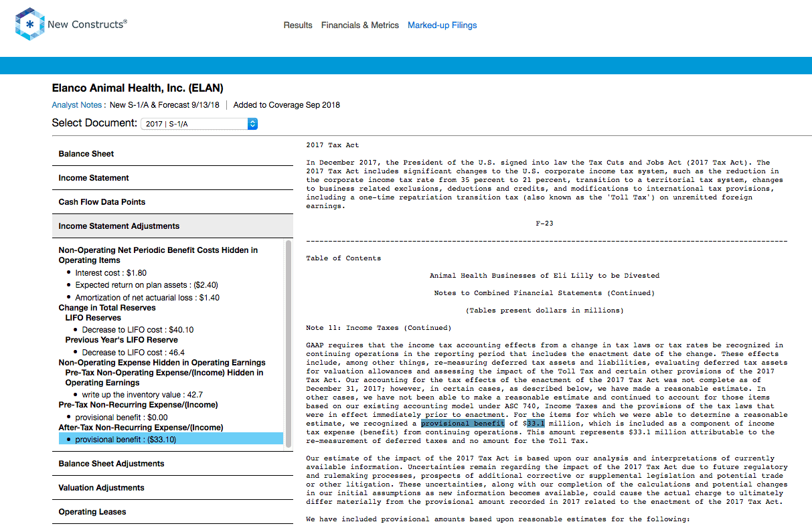Click '(Tables present dollars in millions)' line
The image size is (812, 532).
pyautogui.click(x=544, y=311)
